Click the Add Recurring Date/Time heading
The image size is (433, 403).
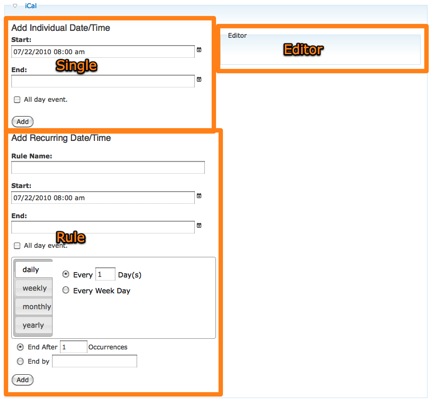[61, 138]
